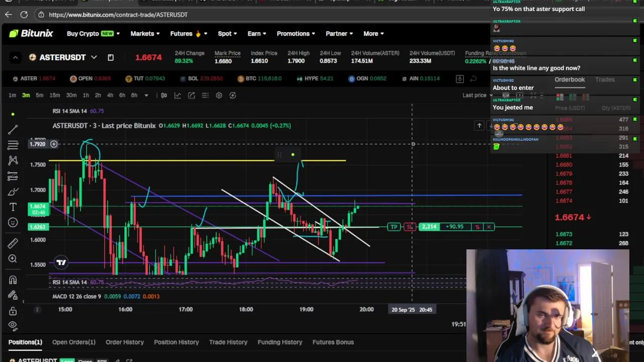Open chart settings gear

coord(219,95)
